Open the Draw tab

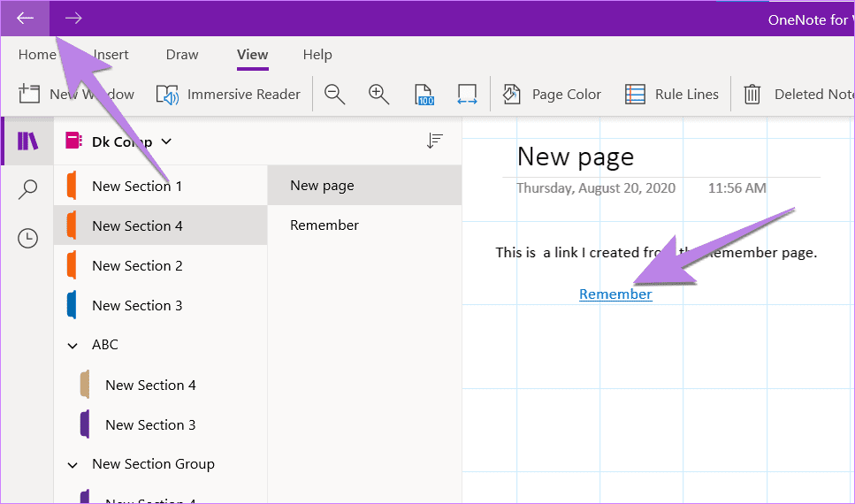(182, 55)
